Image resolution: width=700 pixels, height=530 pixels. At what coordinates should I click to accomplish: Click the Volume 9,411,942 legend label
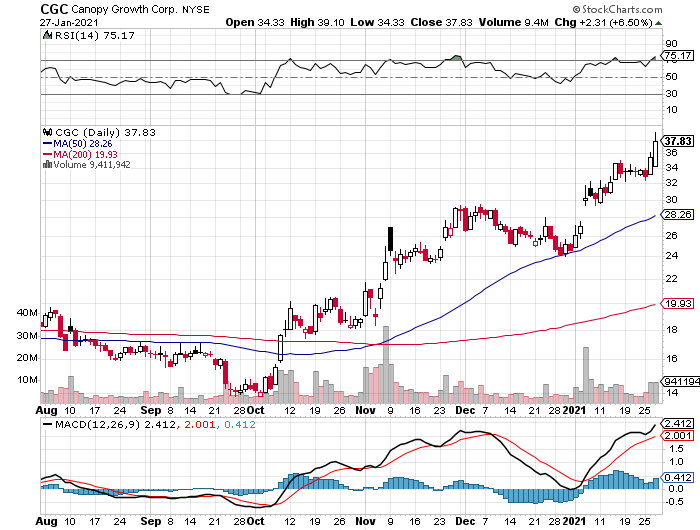coord(92,165)
